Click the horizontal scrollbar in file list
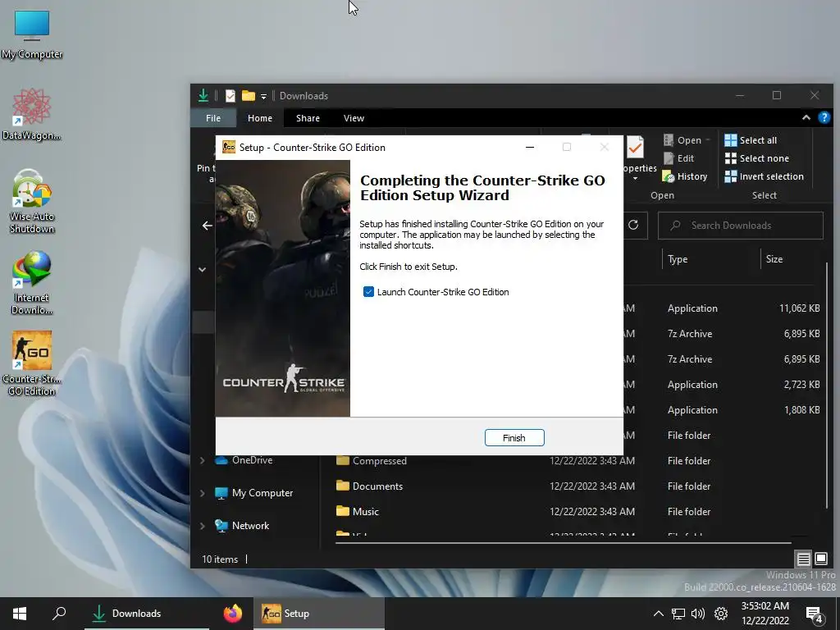This screenshot has height=630, width=840. click(x=563, y=543)
